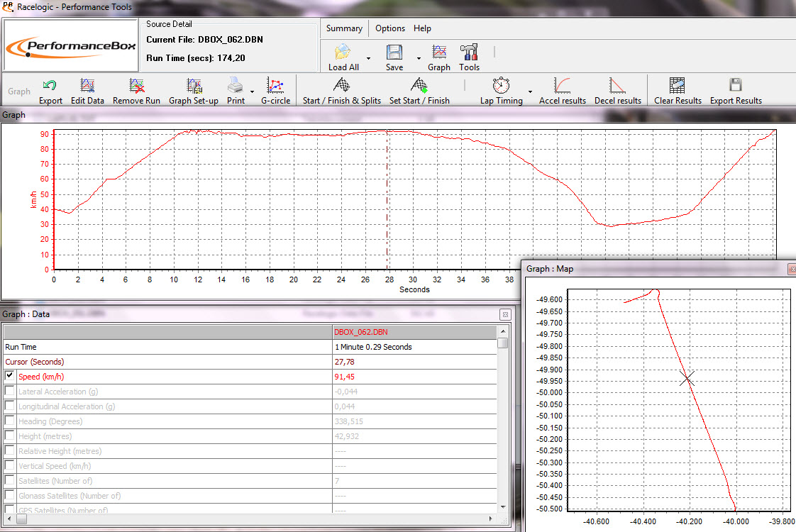The height and width of the screenshot is (532, 796).
Task: Click the data panel scroll up arrow
Action: coord(502,331)
